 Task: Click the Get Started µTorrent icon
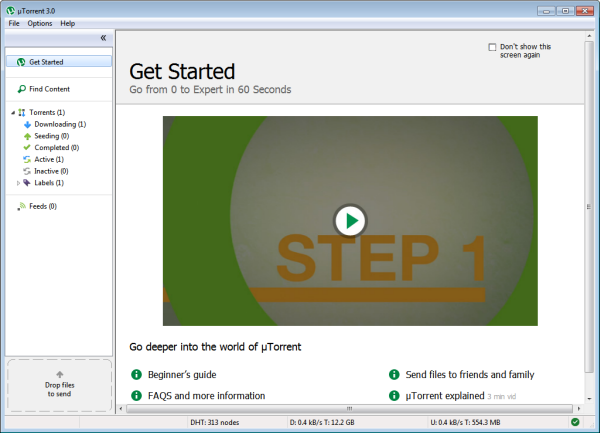pyautogui.click(x=21, y=62)
